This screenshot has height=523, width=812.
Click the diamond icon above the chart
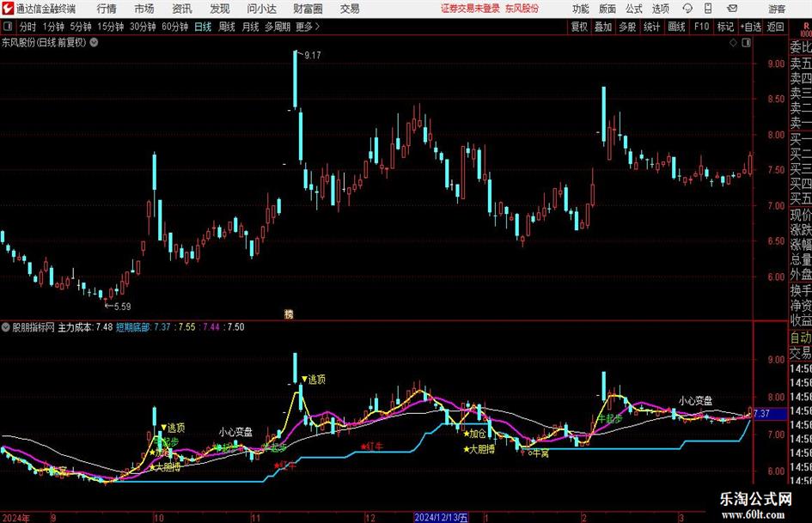point(733,43)
